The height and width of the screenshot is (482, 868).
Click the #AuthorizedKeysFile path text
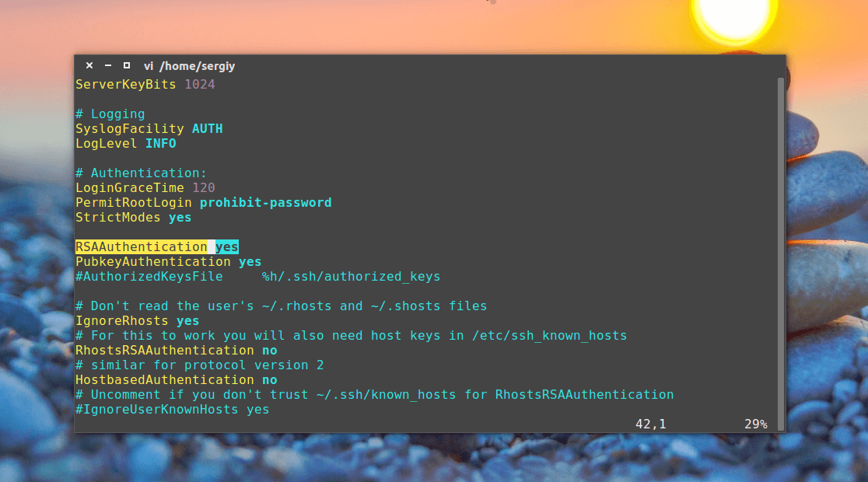(x=351, y=276)
